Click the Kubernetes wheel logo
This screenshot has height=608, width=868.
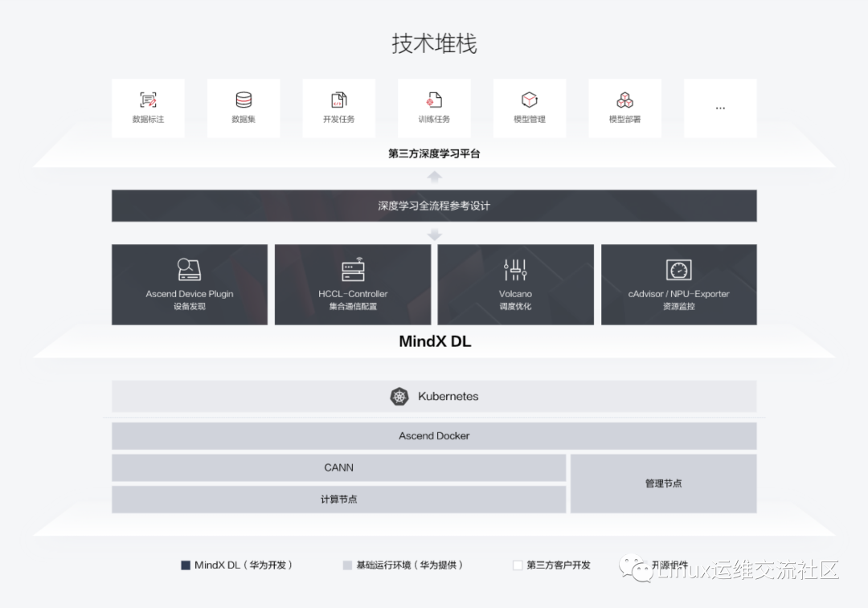(x=399, y=396)
